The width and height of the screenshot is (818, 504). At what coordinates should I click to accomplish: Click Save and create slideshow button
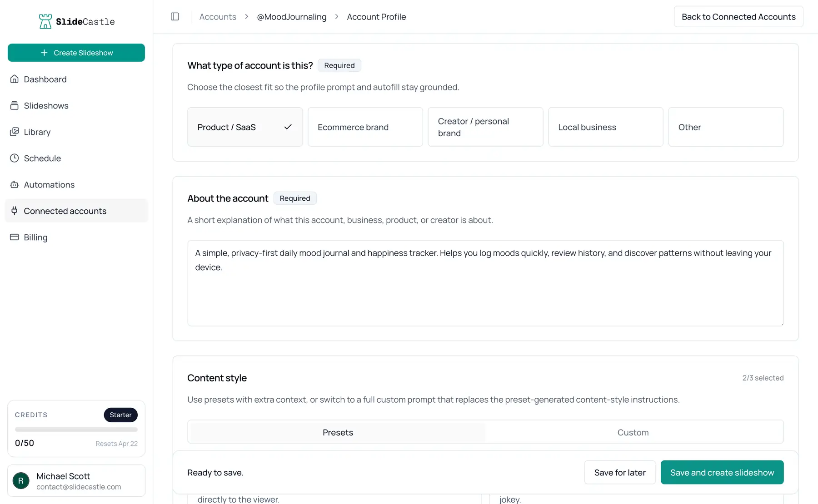[722, 473]
